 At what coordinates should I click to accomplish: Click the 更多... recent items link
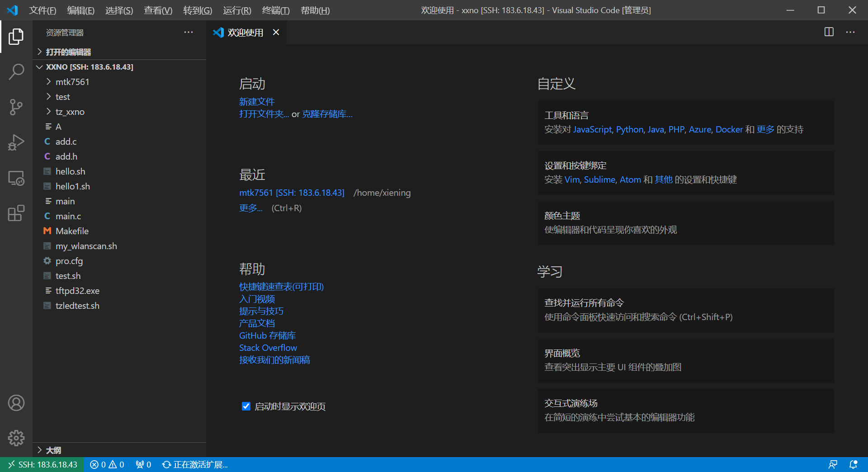(x=251, y=208)
